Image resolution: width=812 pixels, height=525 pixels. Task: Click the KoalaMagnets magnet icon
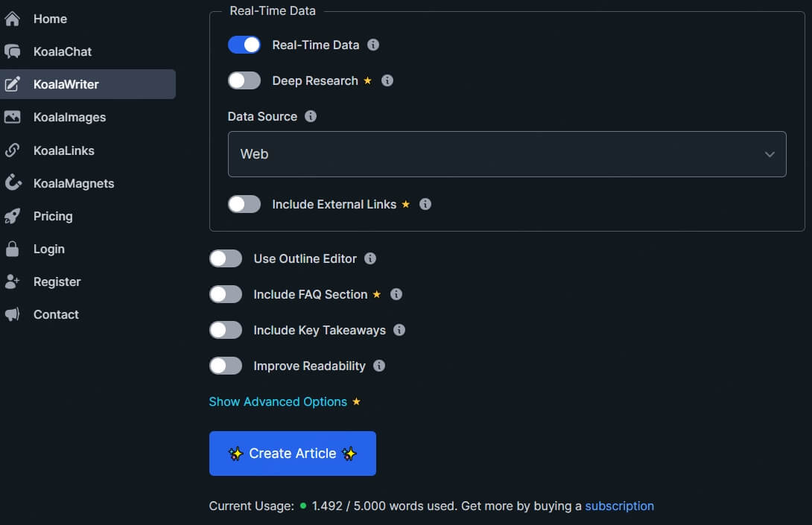point(13,182)
